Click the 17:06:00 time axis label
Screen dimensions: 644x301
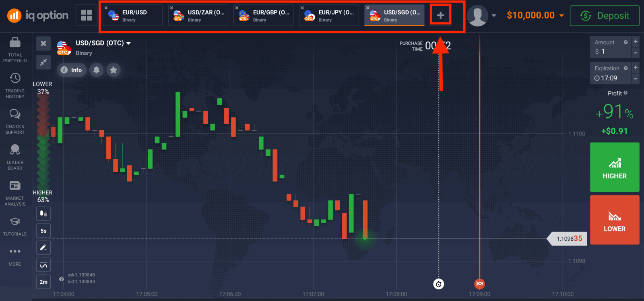(230, 294)
